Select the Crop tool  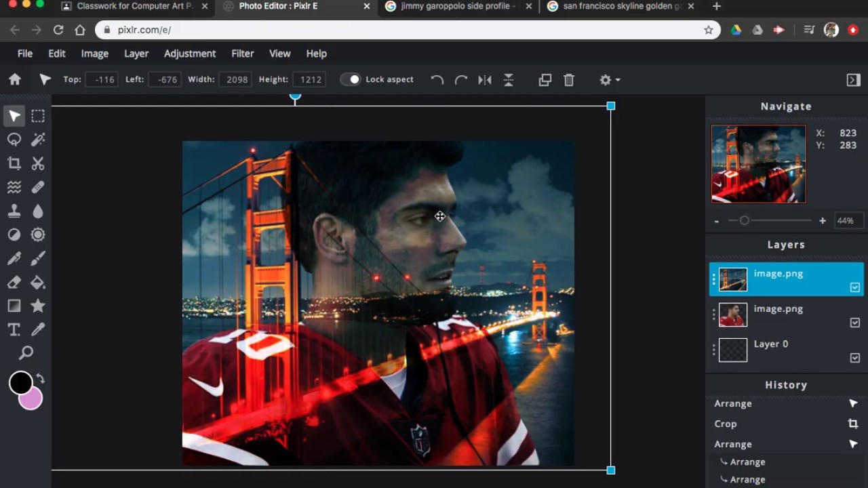[x=14, y=163]
